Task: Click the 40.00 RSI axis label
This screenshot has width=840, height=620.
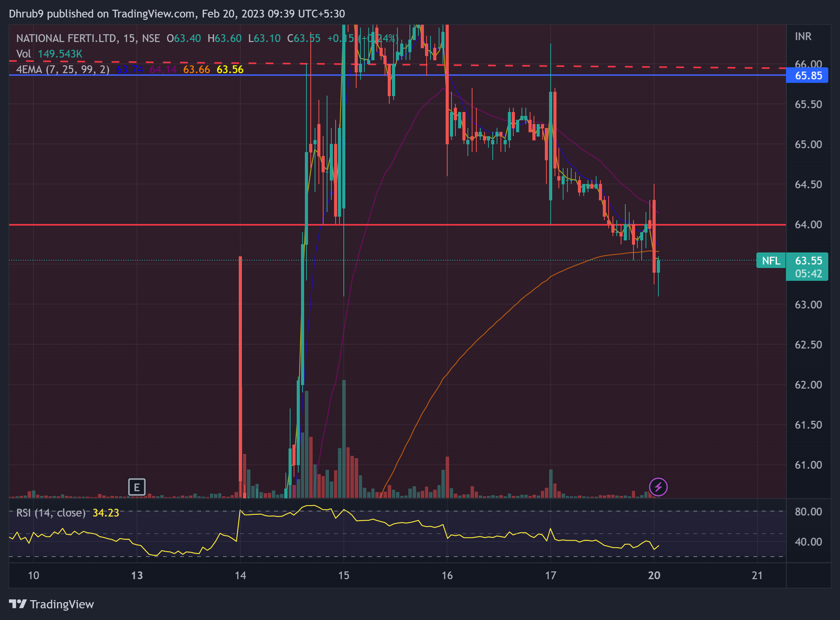Action: coord(808,541)
